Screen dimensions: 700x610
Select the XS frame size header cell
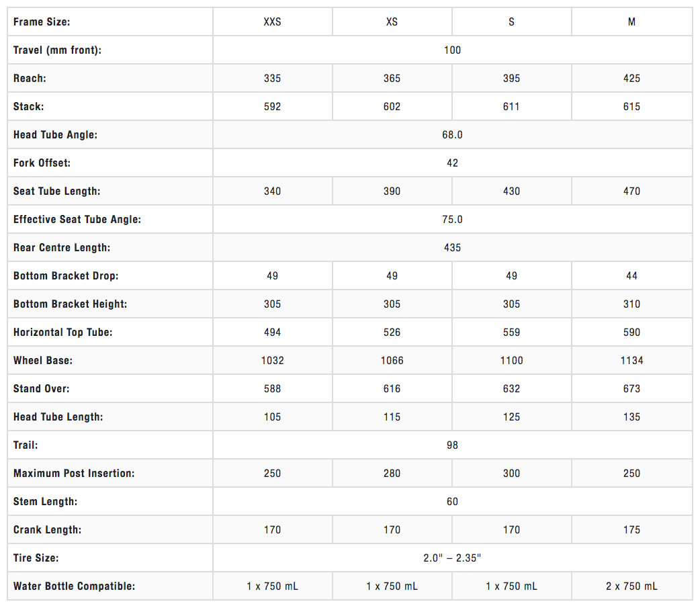[x=392, y=21]
